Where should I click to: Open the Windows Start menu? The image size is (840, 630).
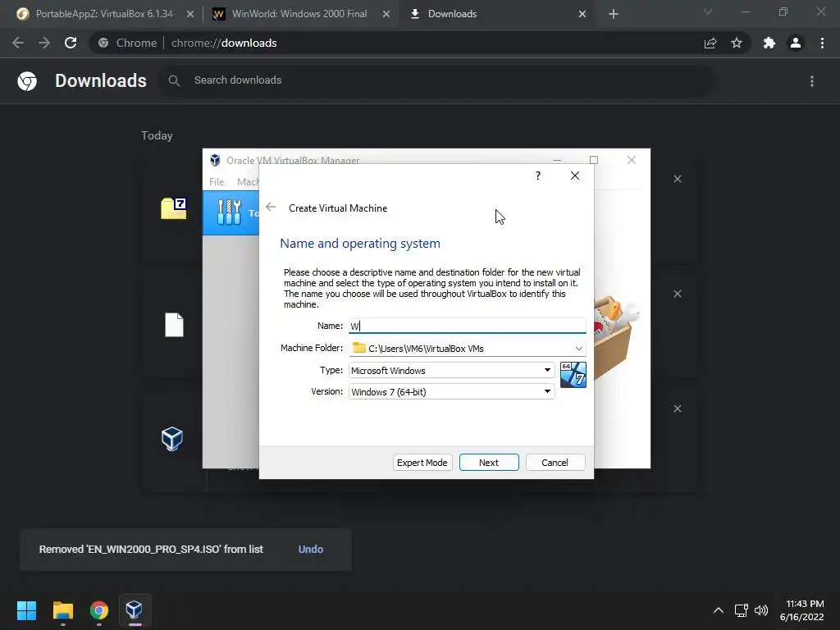click(26, 610)
